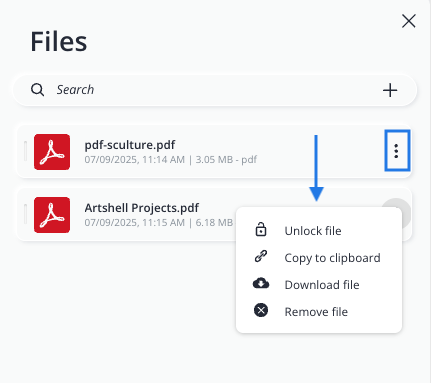Click the magnifier search icon
Image resolution: width=431 pixels, height=383 pixels.
pyautogui.click(x=37, y=90)
